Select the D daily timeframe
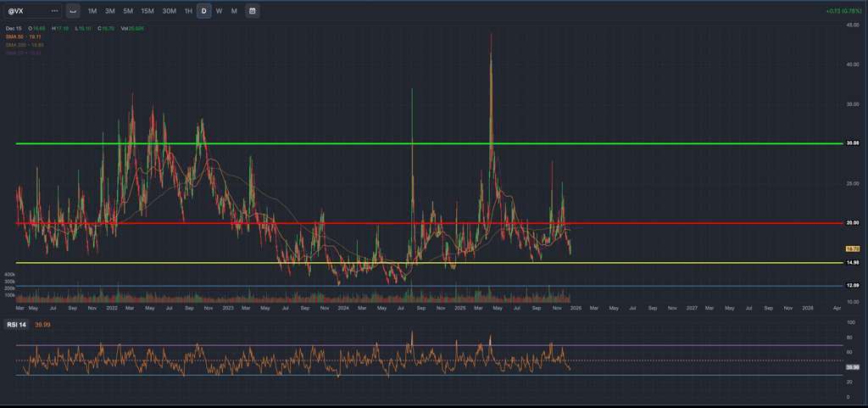Viewport: 868px width, 408px height. click(x=203, y=11)
